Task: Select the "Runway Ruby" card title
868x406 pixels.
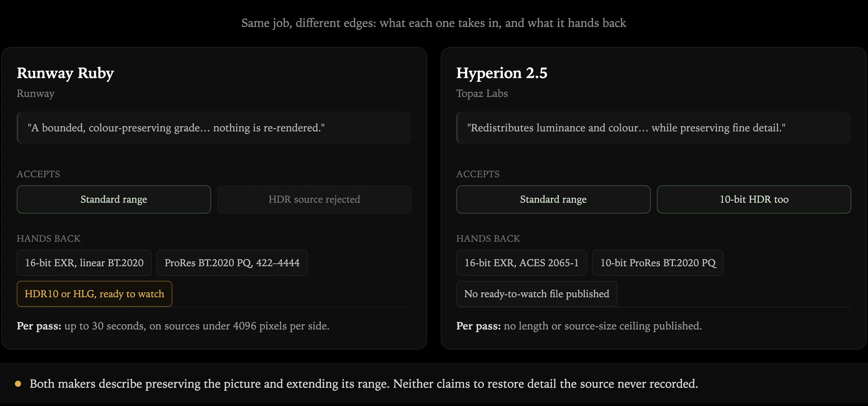Action: 65,73
